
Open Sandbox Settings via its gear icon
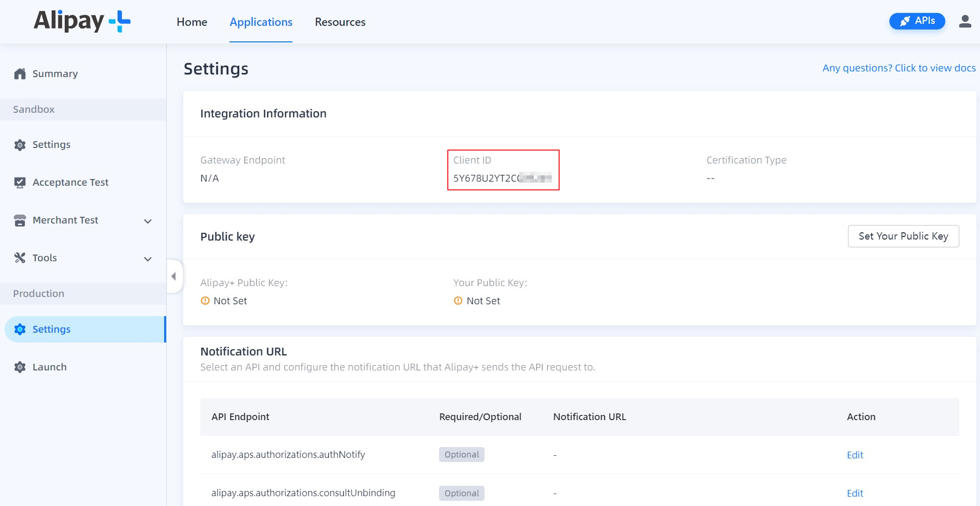(x=19, y=144)
